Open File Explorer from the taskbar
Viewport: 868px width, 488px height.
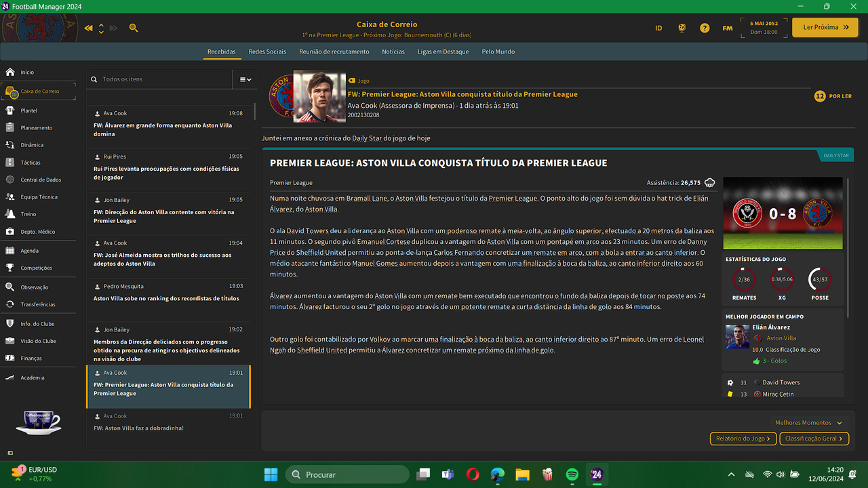coord(522,474)
